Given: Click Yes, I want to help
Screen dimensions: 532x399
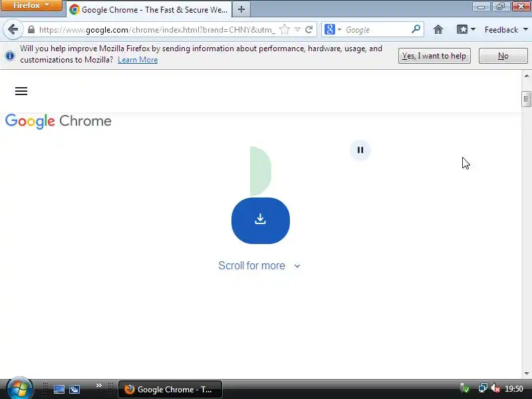Looking at the screenshot, I should (x=434, y=56).
